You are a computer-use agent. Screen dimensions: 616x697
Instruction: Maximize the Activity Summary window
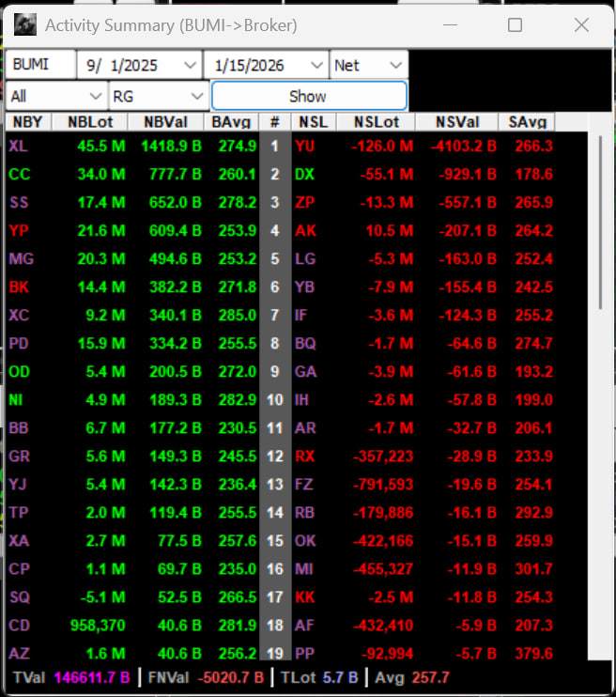[x=515, y=24]
